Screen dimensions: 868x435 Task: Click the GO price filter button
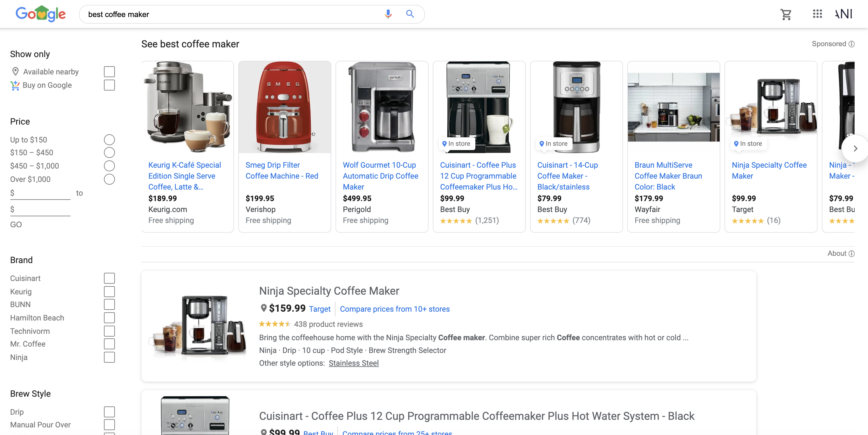(15, 224)
